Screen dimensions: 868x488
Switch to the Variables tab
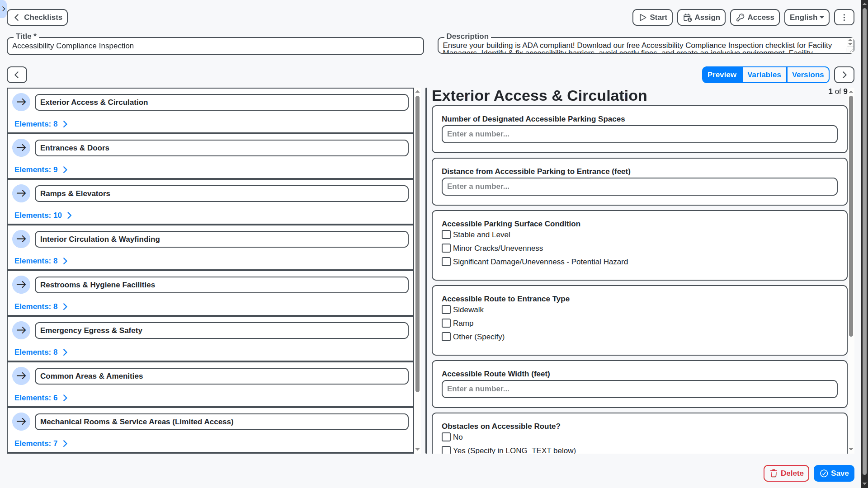[x=764, y=75]
